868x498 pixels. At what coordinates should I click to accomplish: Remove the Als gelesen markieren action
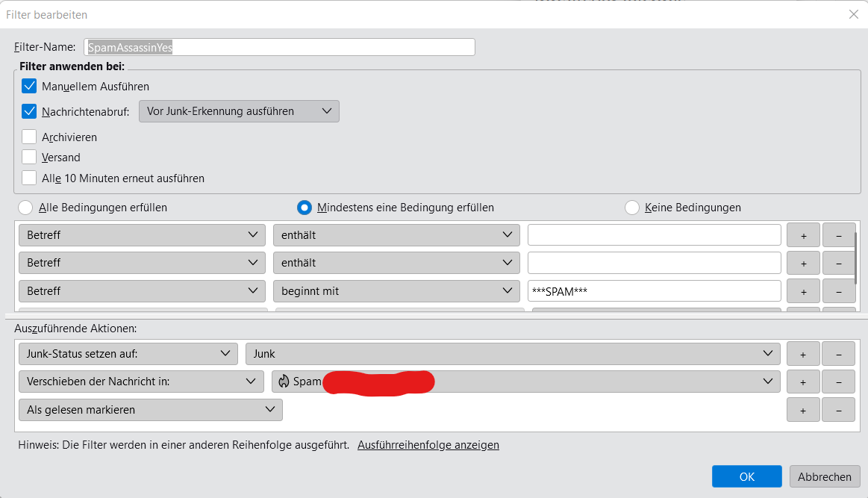pos(839,410)
